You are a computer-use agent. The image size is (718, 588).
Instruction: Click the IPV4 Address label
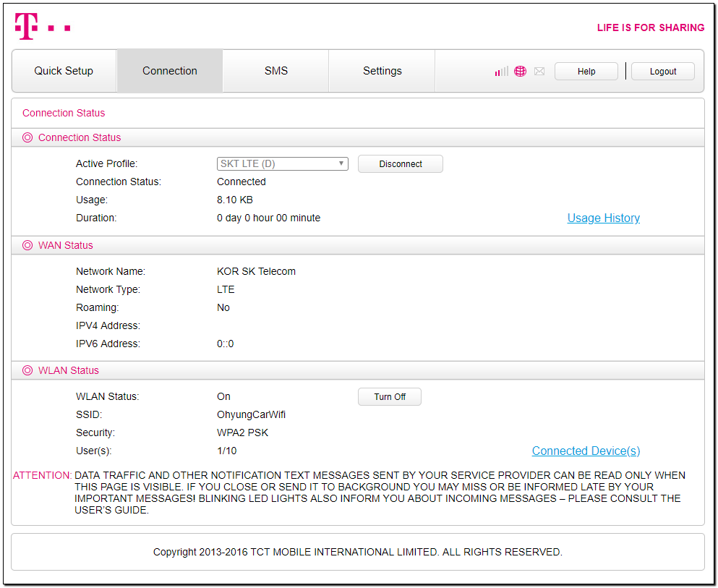pos(108,325)
